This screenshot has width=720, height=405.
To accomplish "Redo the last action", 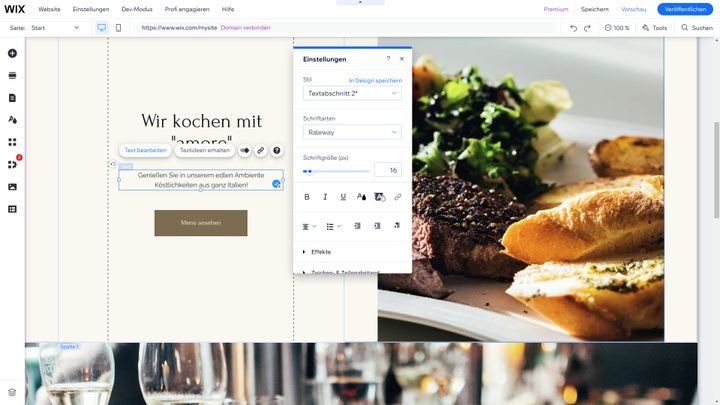I will pyautogui.click(x=587, y=28).
